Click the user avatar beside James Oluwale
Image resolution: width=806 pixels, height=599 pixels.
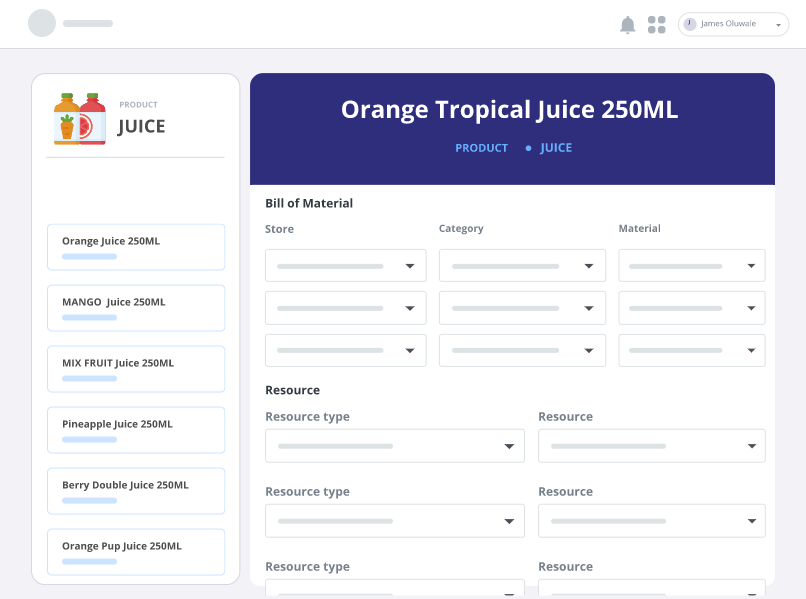[x=690, y=24]
